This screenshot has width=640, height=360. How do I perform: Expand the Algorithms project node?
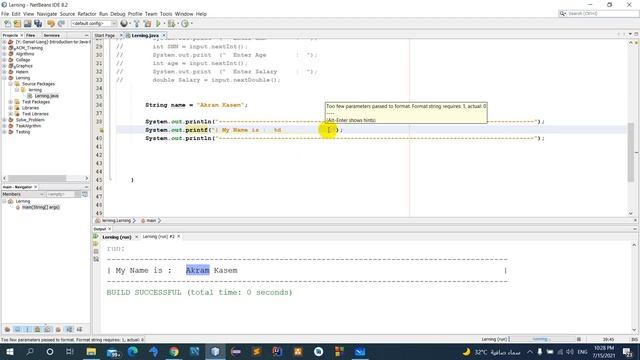[4, 54]
